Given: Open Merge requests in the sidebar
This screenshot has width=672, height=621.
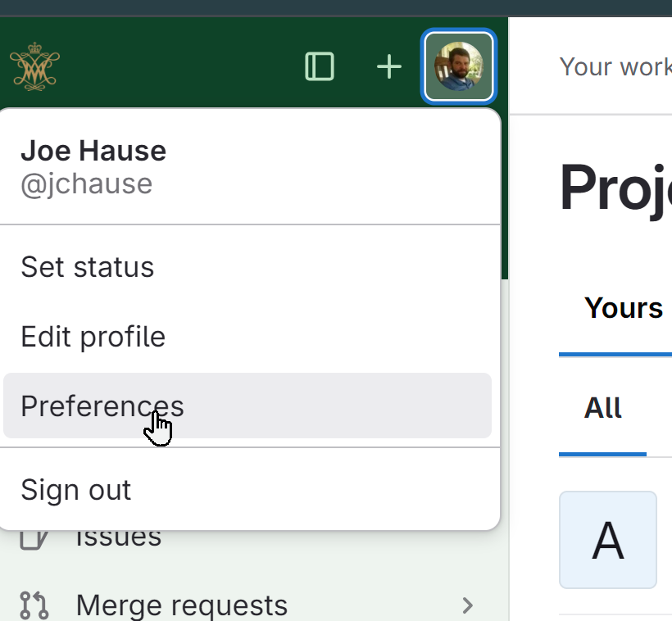Looking at the screenshot, I should click(182, 605).
